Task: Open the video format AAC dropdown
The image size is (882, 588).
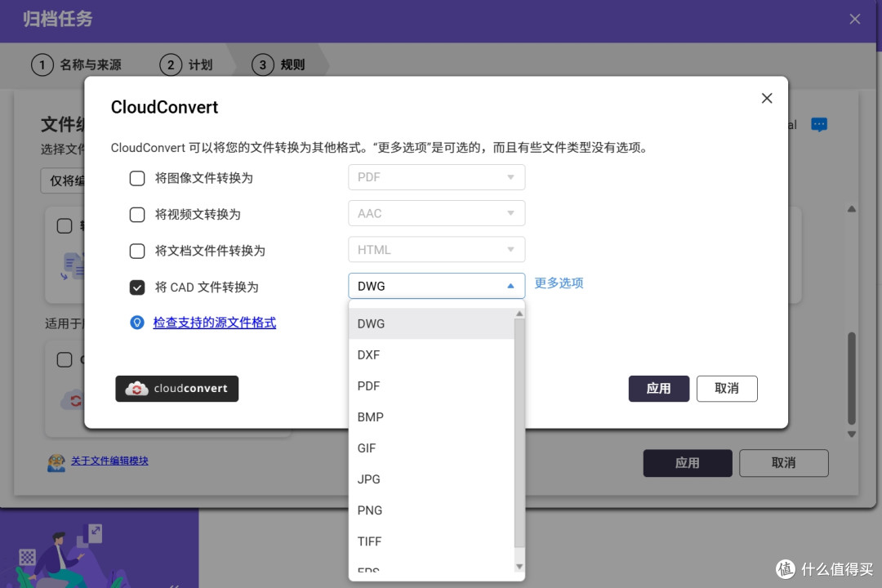Action: pos(436,213)
